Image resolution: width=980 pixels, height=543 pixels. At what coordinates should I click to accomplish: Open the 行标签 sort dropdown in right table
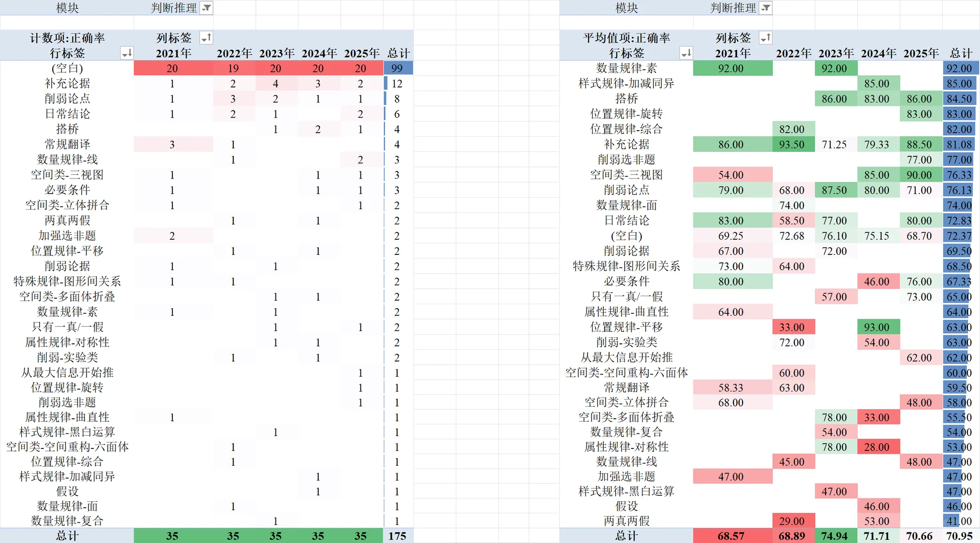[x=685, y=53]
